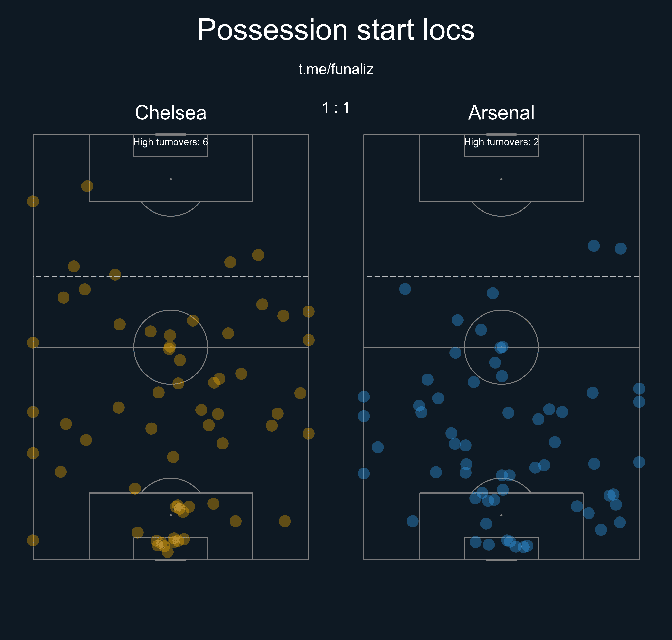This screenshot has width=672, height=640.
Task: Click the yellow dot on Chelsea's dashed line
Action: [x=115, y=274]
